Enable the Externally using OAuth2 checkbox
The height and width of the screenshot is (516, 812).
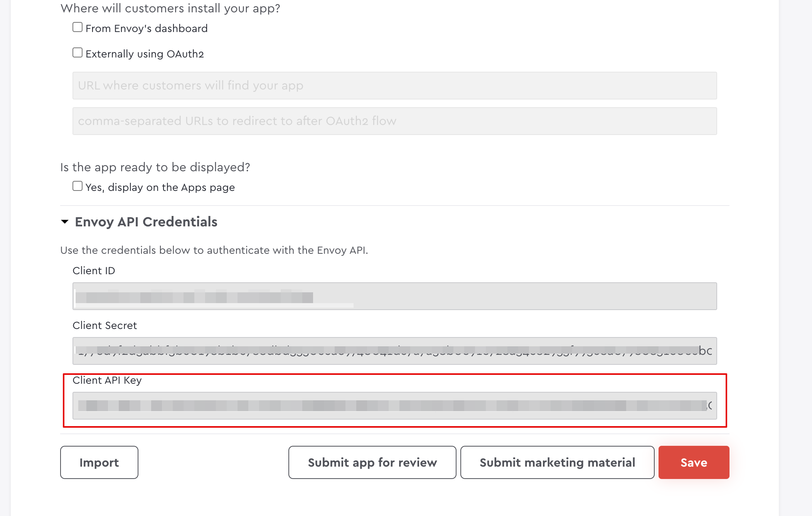[77, 53]
